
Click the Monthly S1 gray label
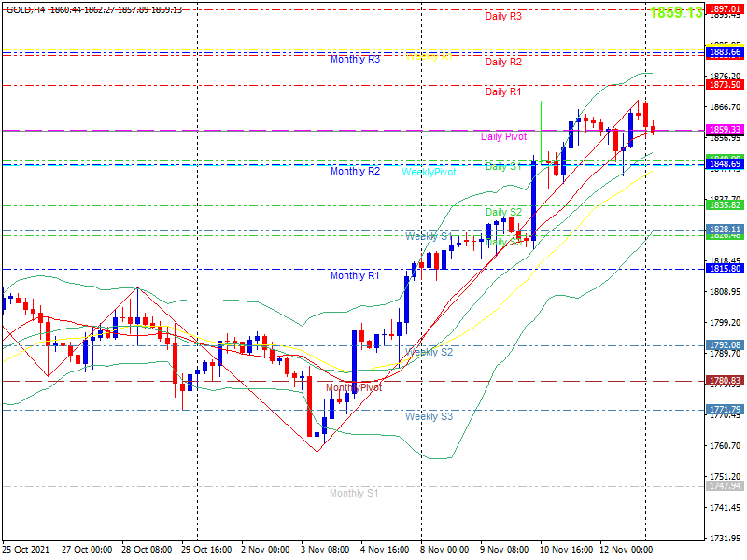[354, 493]
